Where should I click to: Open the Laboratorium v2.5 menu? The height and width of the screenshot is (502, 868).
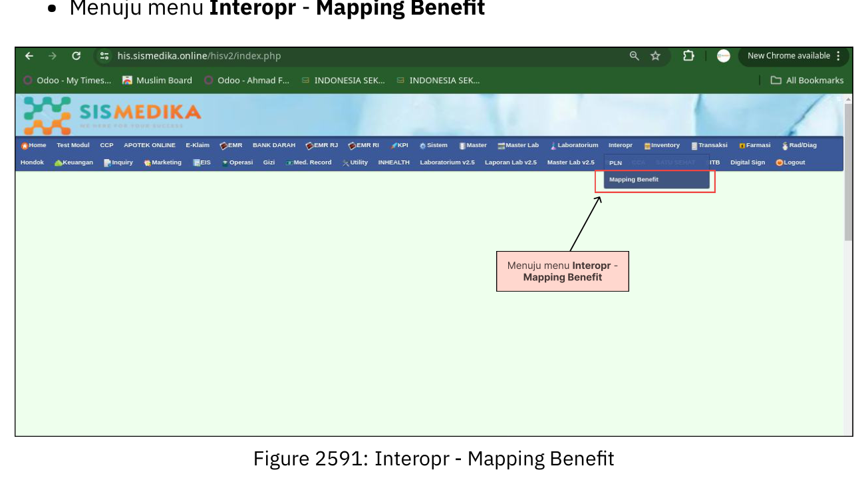coord(447,162)
